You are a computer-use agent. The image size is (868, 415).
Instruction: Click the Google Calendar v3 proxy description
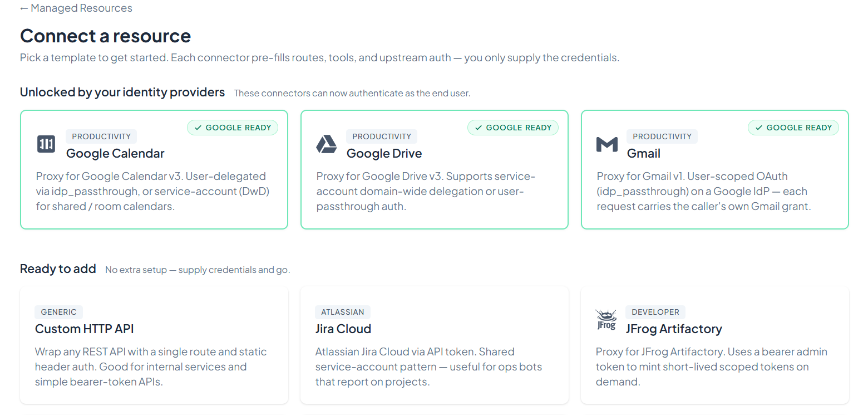pos(153,191)
